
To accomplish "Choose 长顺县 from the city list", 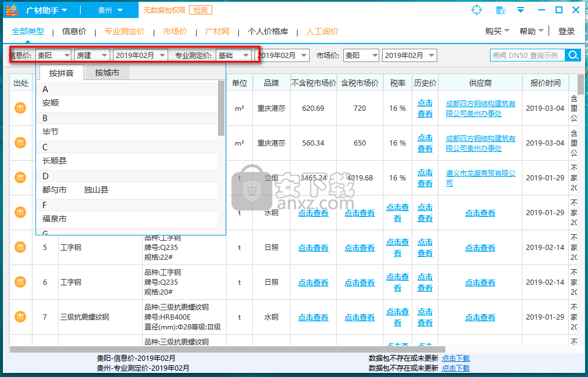I will click(x=55, y=161).
